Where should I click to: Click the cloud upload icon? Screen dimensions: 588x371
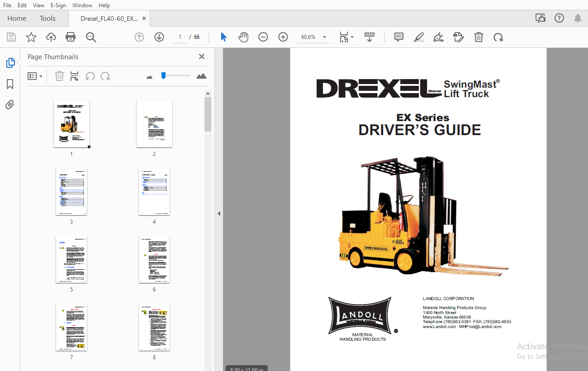coord(51,37)
